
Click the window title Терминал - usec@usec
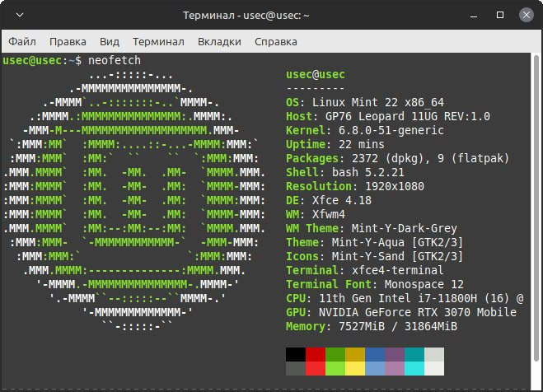246,15
